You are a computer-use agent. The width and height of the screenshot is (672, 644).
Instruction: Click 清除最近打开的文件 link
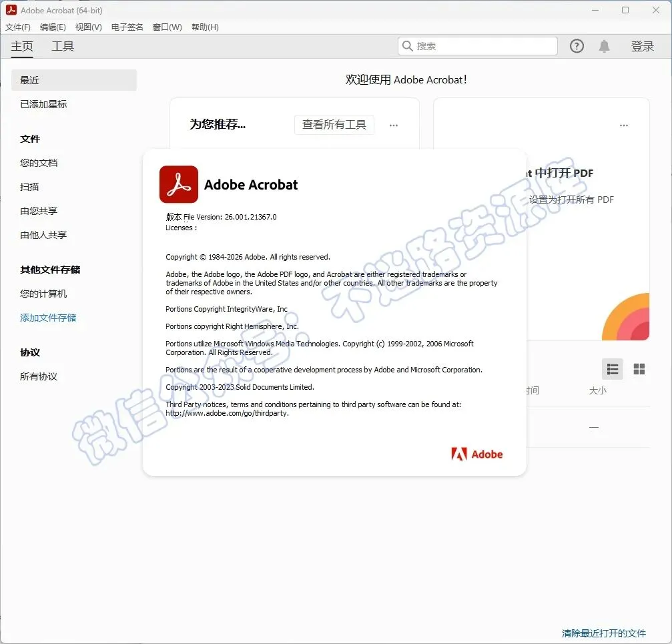(603, 633)
